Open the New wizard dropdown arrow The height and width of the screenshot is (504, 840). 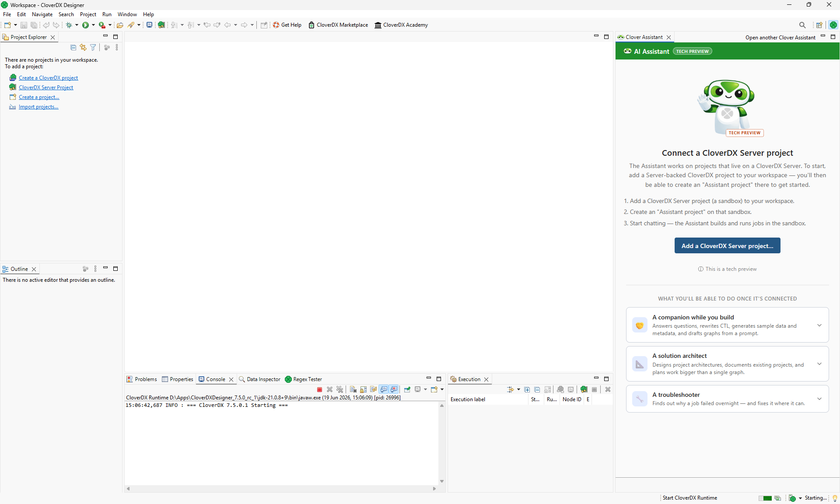click(x=15, y=25)
